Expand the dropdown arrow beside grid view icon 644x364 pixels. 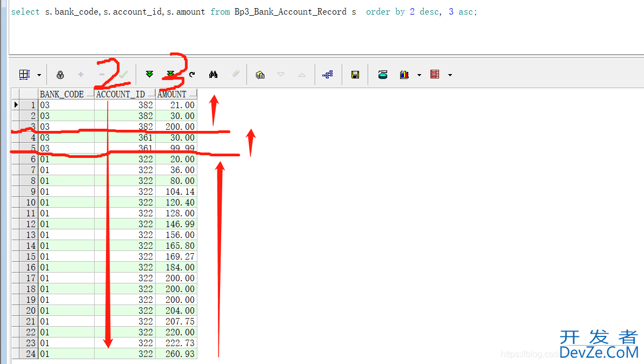pos(39,75)
